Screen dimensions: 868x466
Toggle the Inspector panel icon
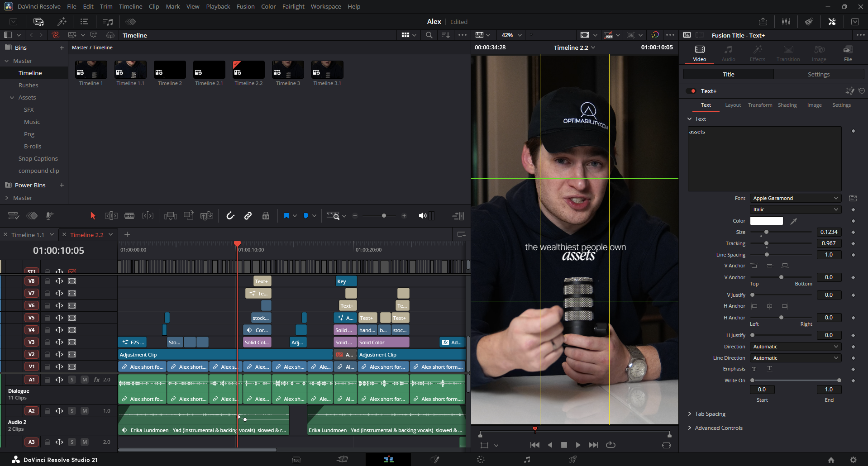pyautogui.click(x=832, y=22)
